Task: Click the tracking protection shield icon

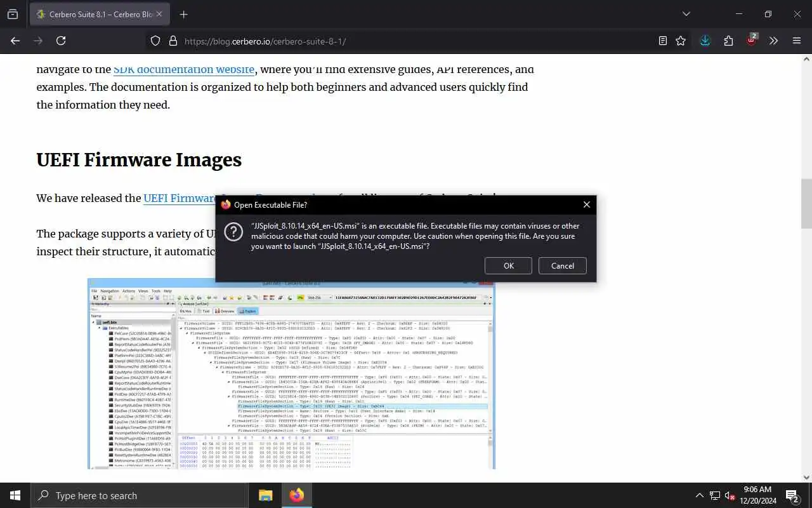Action: pos(155,41)
